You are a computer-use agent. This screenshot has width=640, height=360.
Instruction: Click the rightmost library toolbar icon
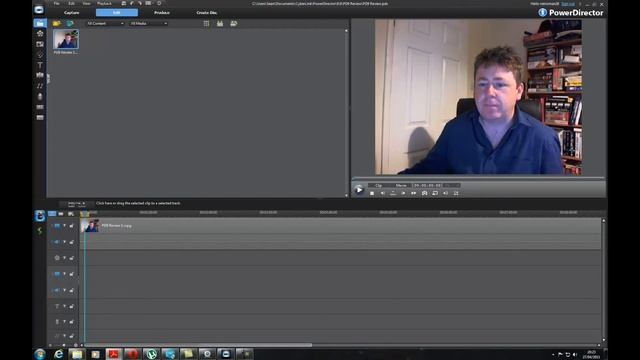coord(233,24)
